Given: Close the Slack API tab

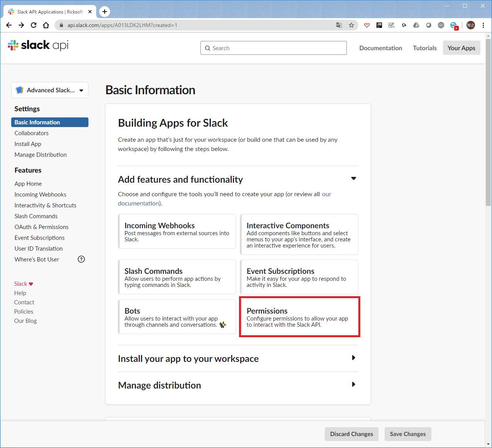Looking at the screenshot, I should tap(90, 12).
